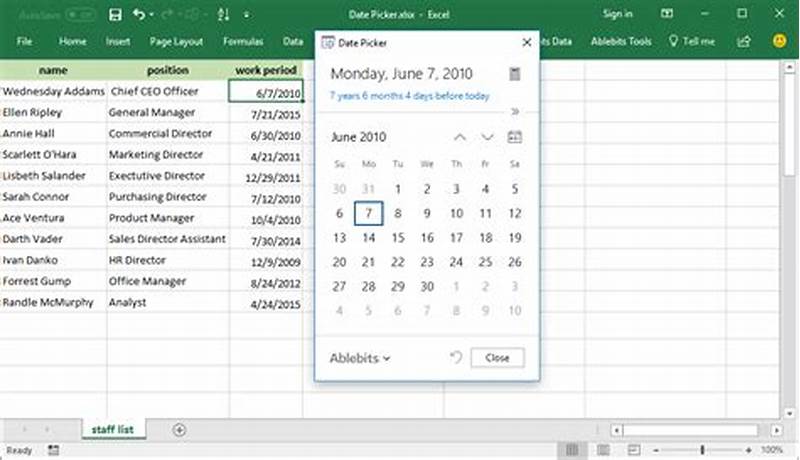
Task: Toggle the AutoSave switch
Action: click(x=81, y=15)
